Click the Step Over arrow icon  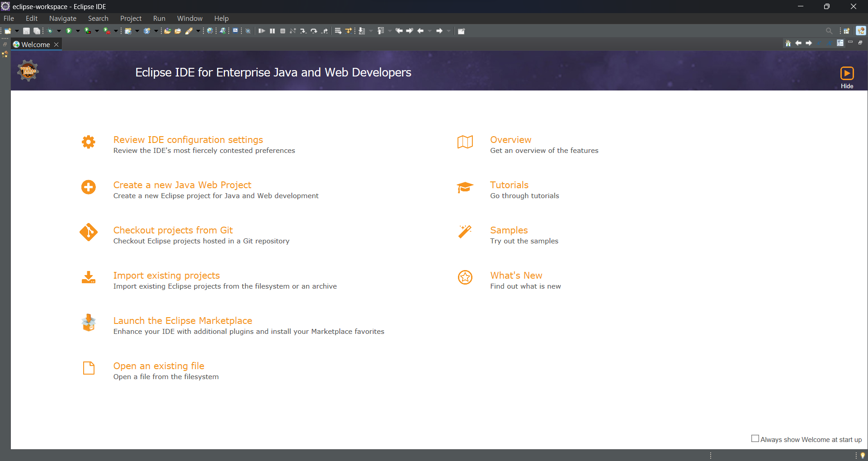(x=314, y=31)
